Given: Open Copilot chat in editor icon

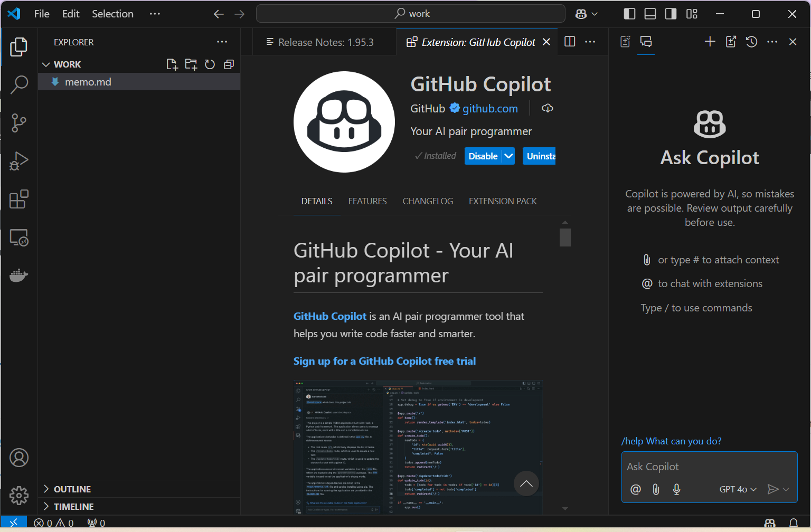Looking at the screenshot, I should point(731,42).
